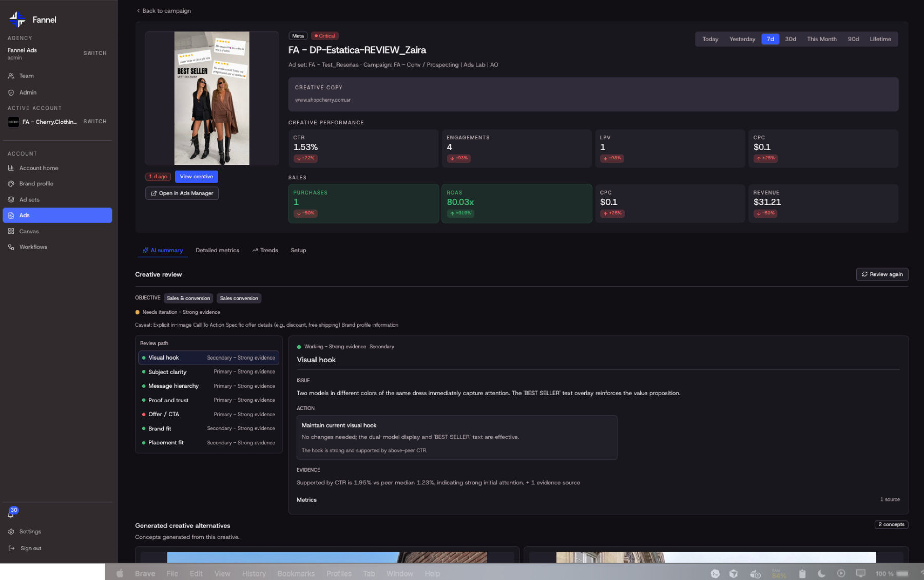Image resolution: width=924 pixels, height=580 pixels.
Task: Click the battery icon in menu bar
Action: click(x=903, y=574)
